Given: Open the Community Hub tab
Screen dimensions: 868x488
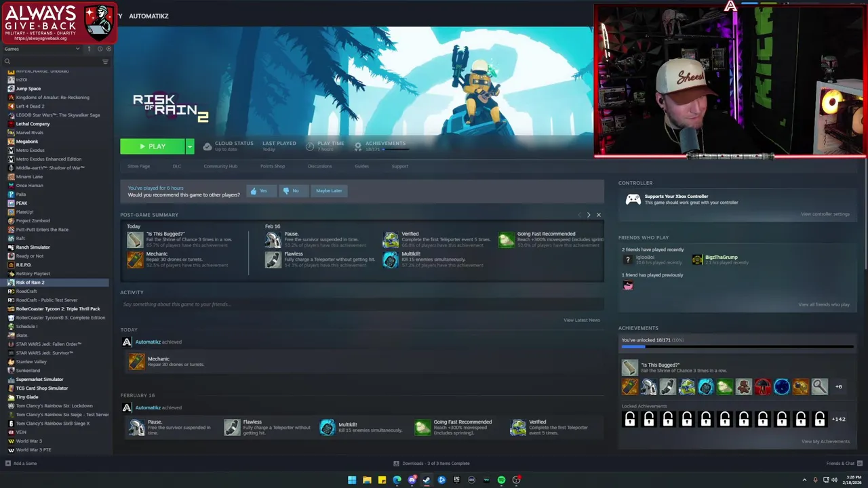Looking at the screenshot, I should (220, 166).
